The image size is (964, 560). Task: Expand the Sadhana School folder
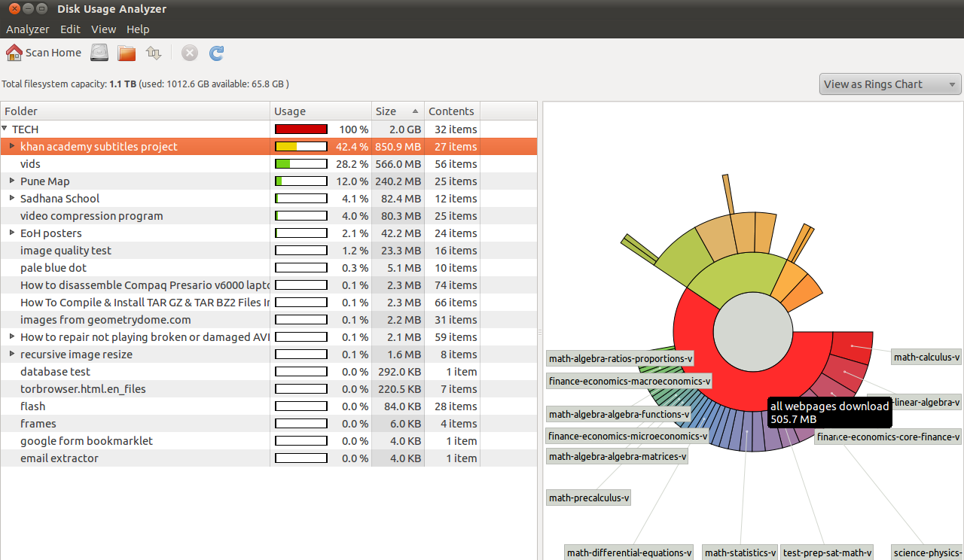[12, 198]
